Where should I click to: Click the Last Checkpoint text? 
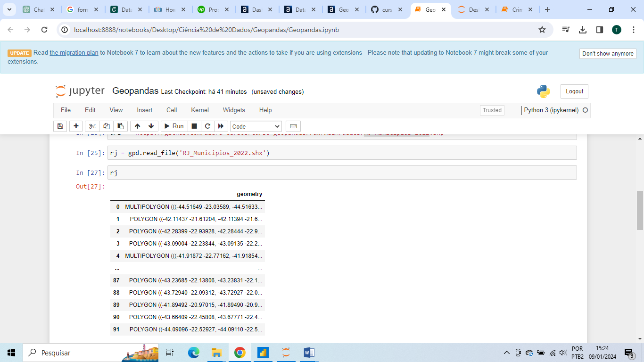[x=204, y=92]
